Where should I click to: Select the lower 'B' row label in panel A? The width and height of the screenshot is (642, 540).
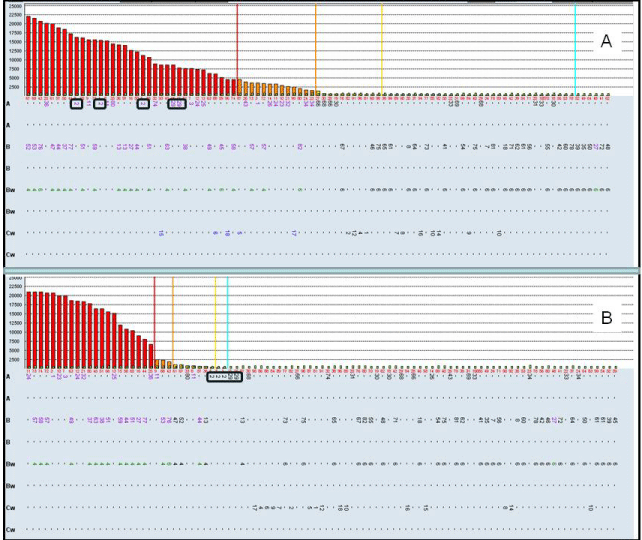[x=8, y=168]
